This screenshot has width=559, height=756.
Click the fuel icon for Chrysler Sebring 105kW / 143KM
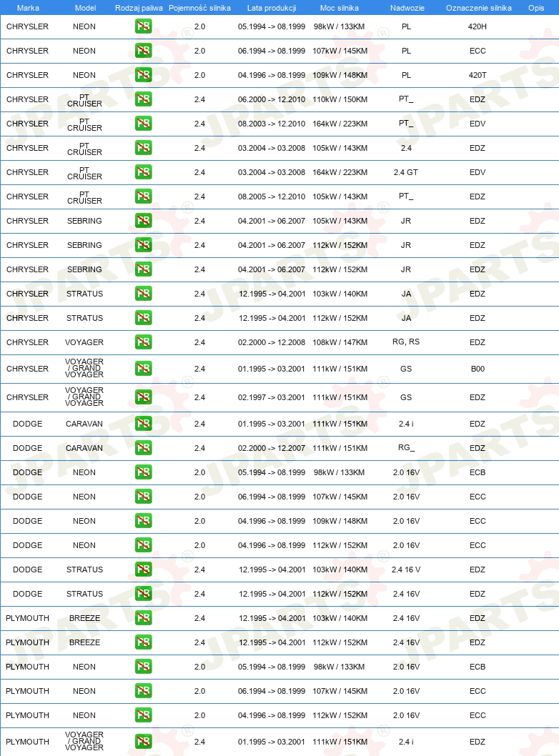[143, 221]
